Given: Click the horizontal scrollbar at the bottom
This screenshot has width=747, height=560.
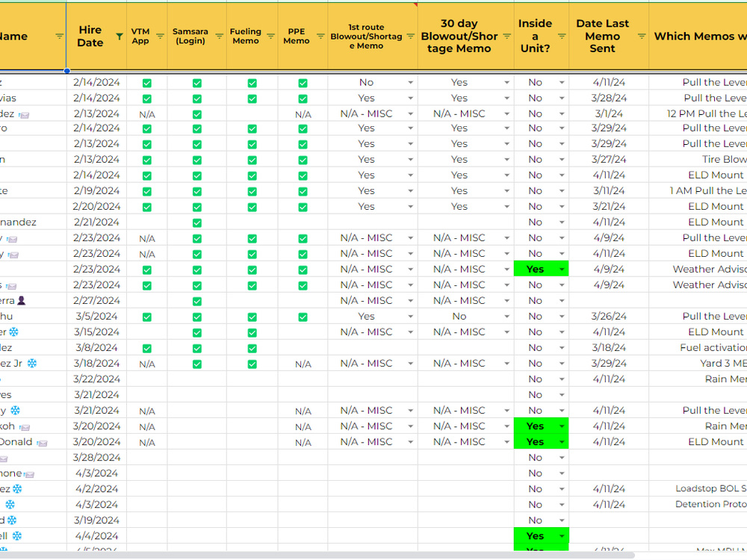Looking at the screenshot, I should 317,556.
